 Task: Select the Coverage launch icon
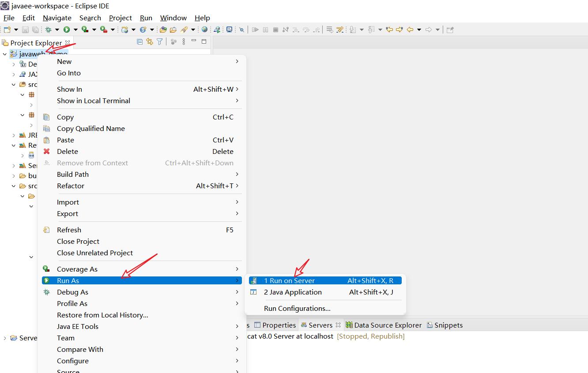pyautogui.click(x=84, y=29)
